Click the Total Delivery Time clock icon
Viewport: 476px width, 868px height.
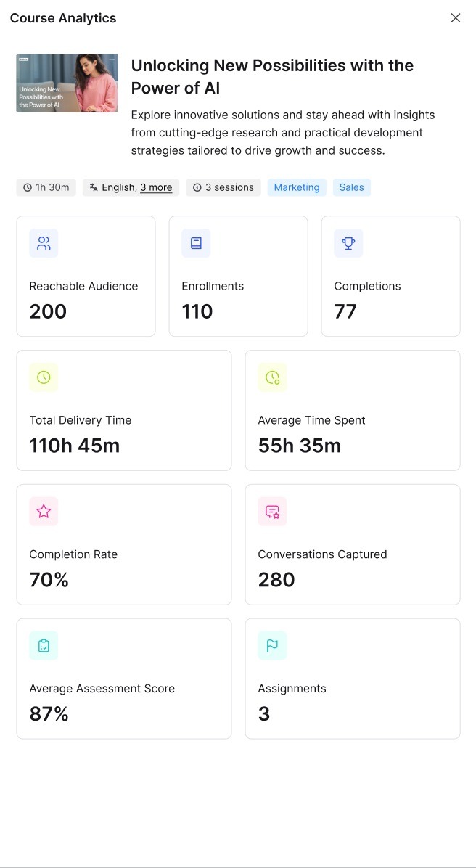[x=44, y=377]
